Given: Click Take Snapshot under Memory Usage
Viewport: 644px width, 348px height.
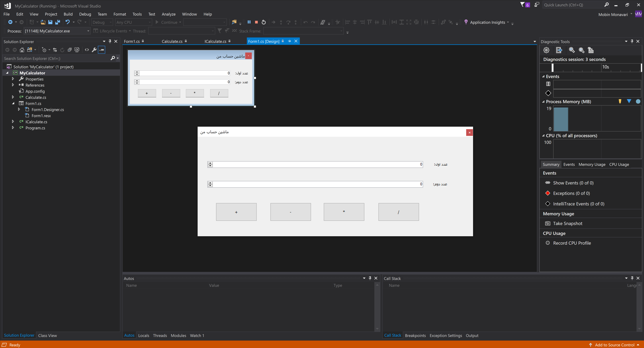Looking at the screenshot, I should click(568, 224).
